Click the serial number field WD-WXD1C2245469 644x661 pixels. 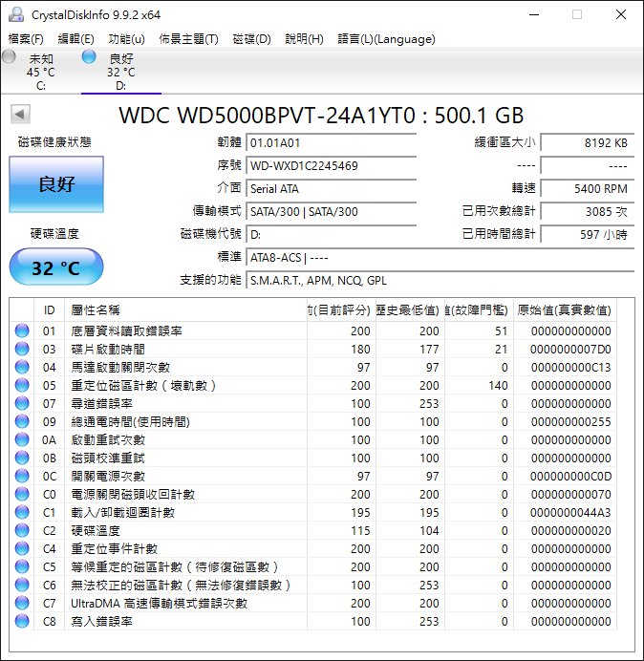coord(332,165)
